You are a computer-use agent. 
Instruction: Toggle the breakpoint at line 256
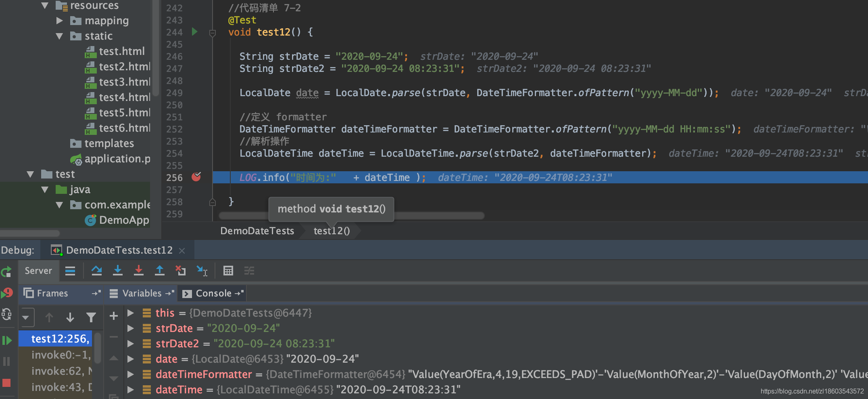[196, 176]
